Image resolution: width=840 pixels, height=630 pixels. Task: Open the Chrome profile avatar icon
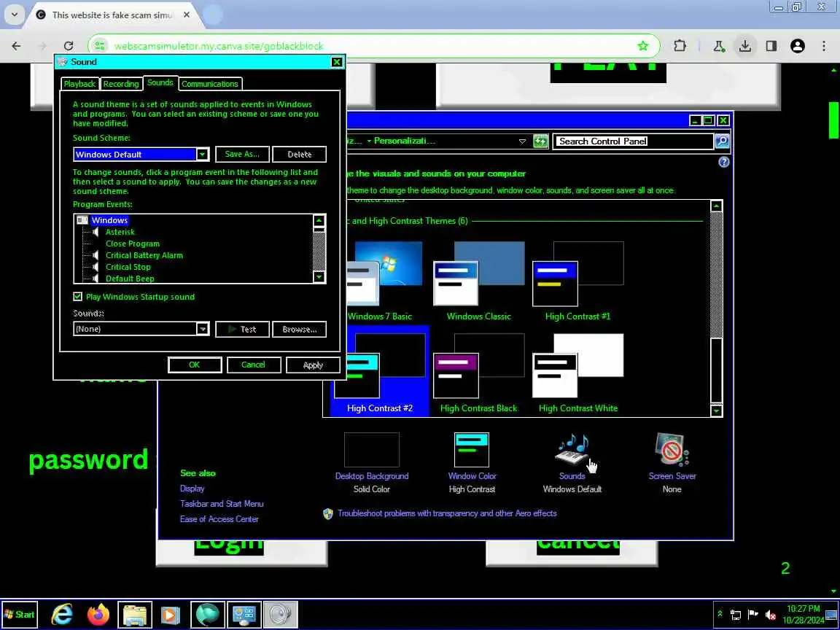(x=797, y=46)
